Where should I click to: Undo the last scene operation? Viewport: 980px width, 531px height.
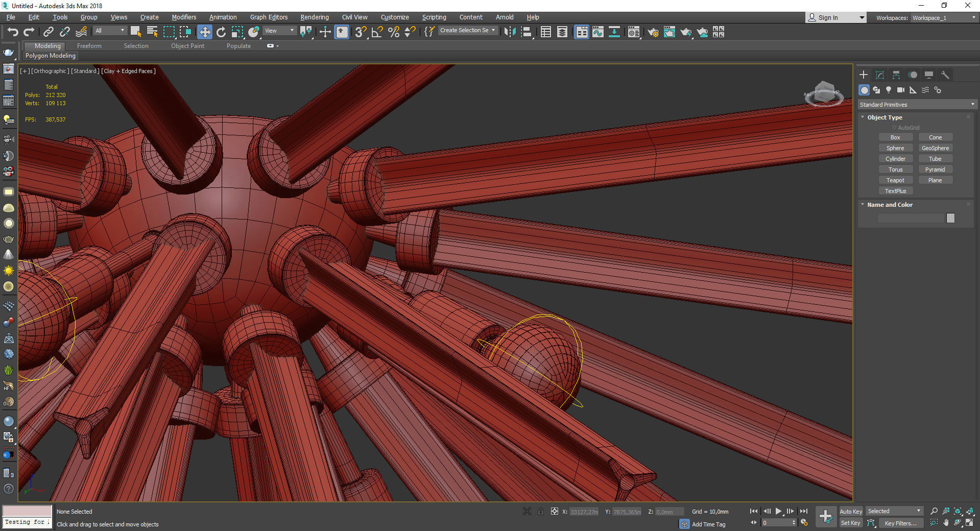[12, 32]
